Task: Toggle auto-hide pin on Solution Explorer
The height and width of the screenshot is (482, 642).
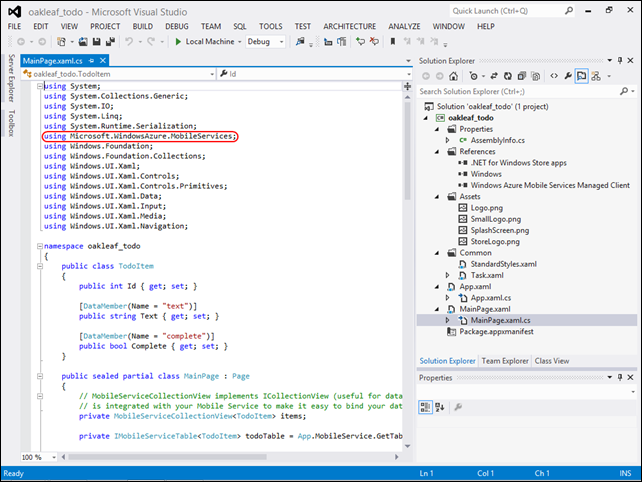Action: tap(618, 60)
